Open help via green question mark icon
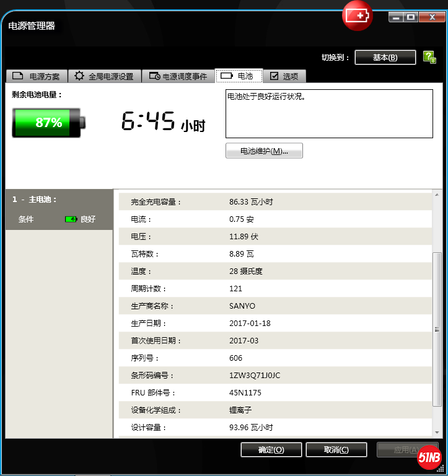 (429, 57)
